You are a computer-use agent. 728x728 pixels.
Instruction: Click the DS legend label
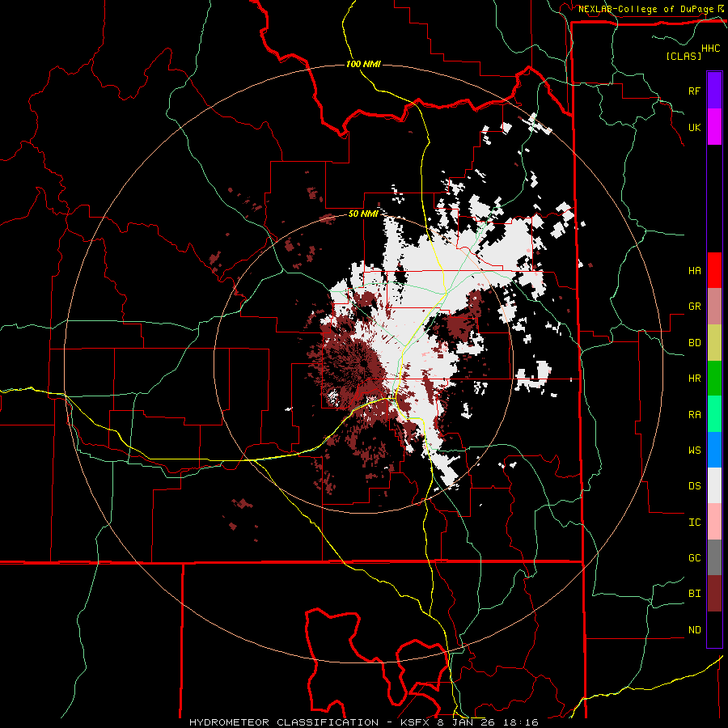(x=694, y=486)
